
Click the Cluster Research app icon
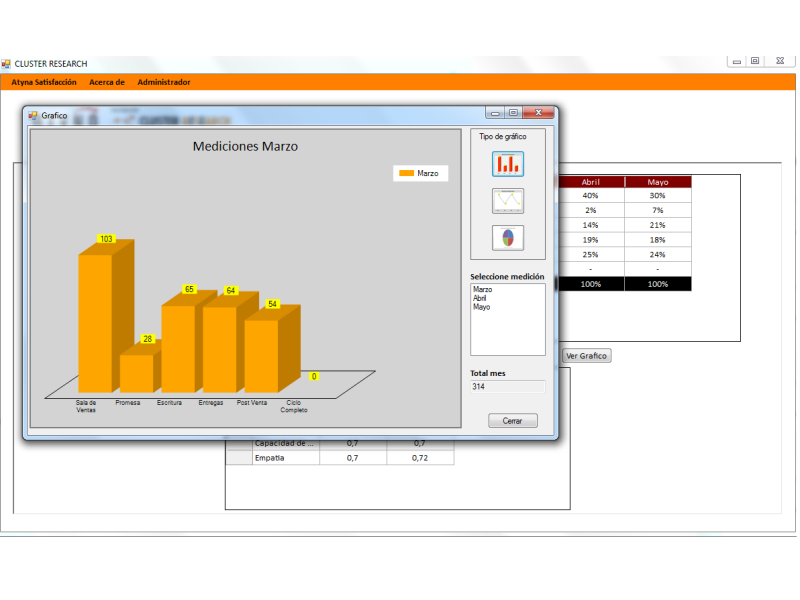pyautogui.click(x=6, y=64)
